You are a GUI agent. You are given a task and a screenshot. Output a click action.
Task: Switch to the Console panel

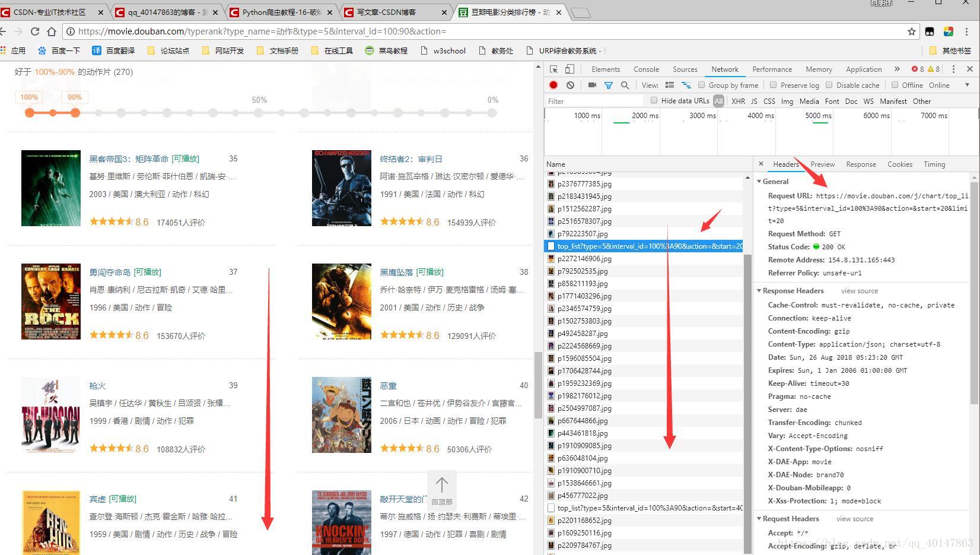[646, 69]
